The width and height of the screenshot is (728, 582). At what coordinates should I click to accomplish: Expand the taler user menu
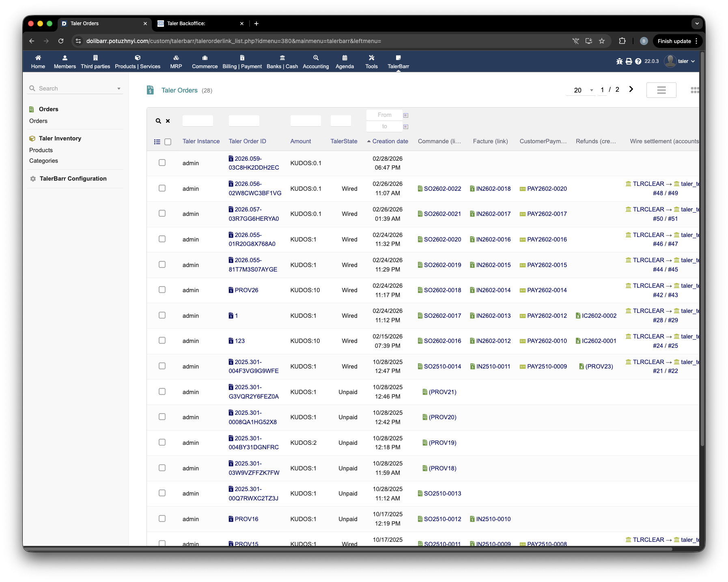(x=680, y=61)
